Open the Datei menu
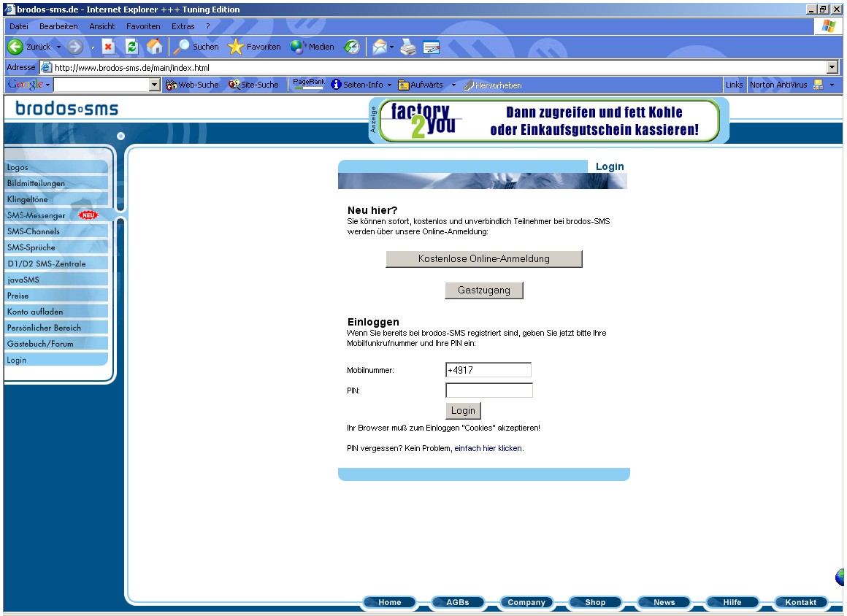The image size is (847, 616). tap(19, 26)
